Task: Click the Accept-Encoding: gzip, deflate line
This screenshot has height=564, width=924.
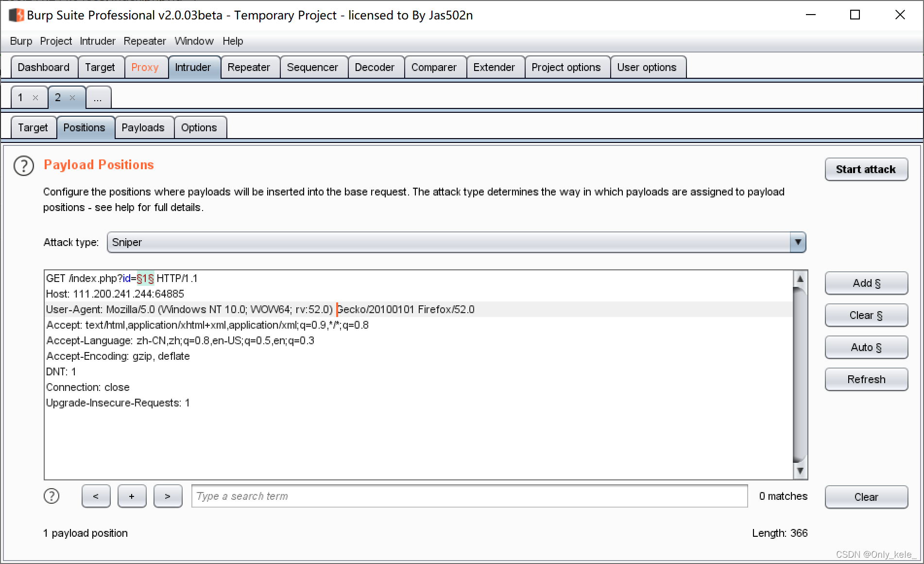Action: click(118, 356)
